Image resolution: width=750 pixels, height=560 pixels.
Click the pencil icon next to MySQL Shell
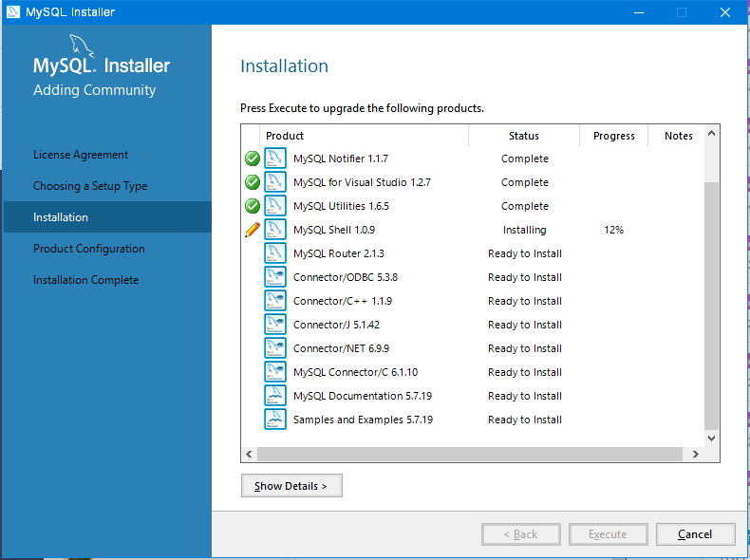[253, 230]
